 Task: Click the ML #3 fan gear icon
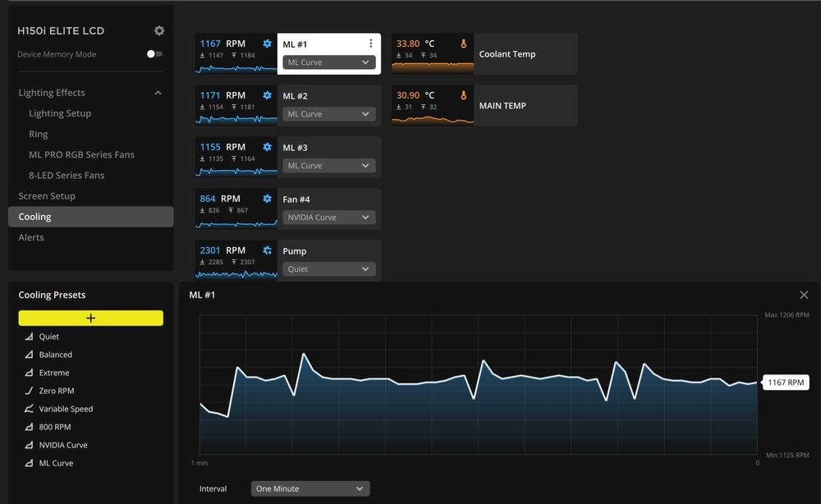(x=267, y=147)
